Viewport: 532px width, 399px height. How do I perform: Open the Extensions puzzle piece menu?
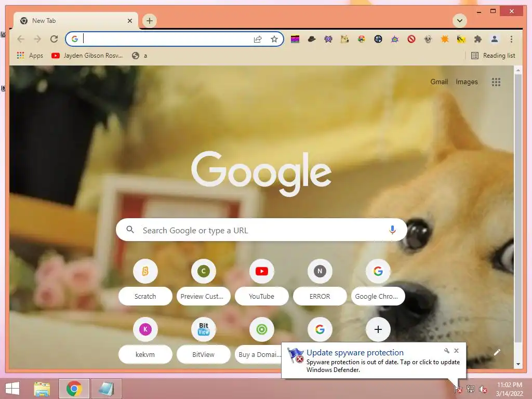(x=478, y=39)
